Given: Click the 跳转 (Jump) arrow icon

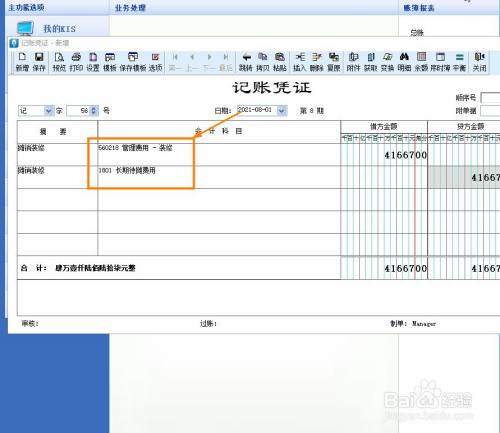Looking at the screenshot, I should click(x=246, y=62).
